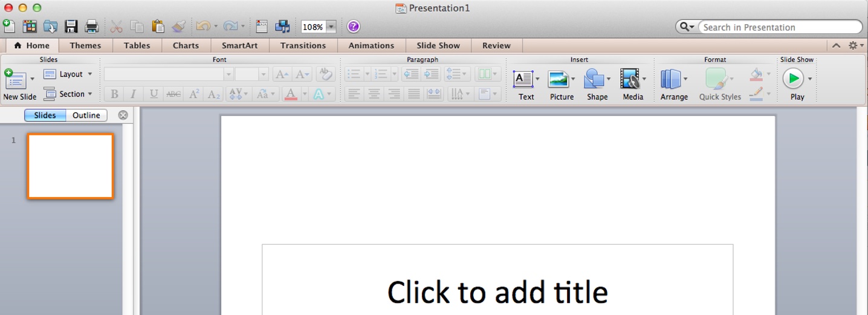Click the Copy icon in the toolbar

tap(137, 27)
